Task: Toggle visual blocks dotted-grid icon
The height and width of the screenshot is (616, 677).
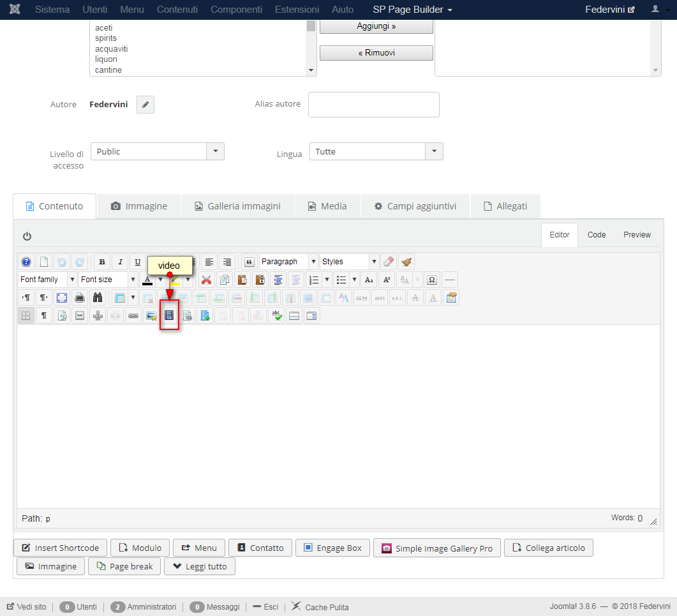Action: 26,316
